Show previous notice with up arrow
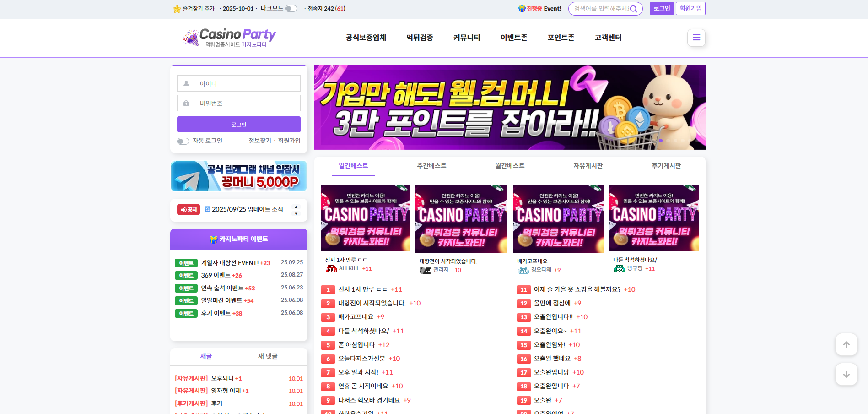Viewport: 868px width, 414px height. [x=296, y=207]
